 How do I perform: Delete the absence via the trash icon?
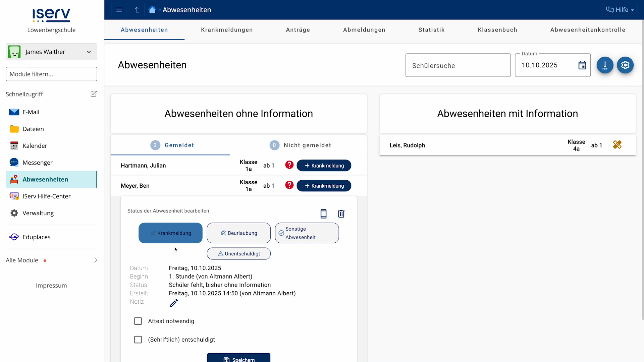(x=341, y=214)
